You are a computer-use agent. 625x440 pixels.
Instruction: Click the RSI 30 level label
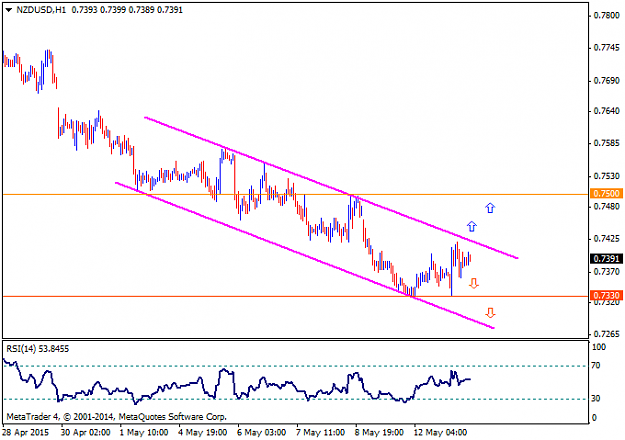click(596, 399)
